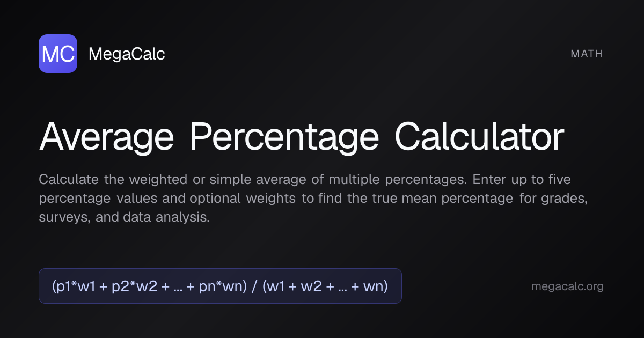Click the megacalc.org website link
The height and width of the screenshot is (338, 644).
point(567,286)
